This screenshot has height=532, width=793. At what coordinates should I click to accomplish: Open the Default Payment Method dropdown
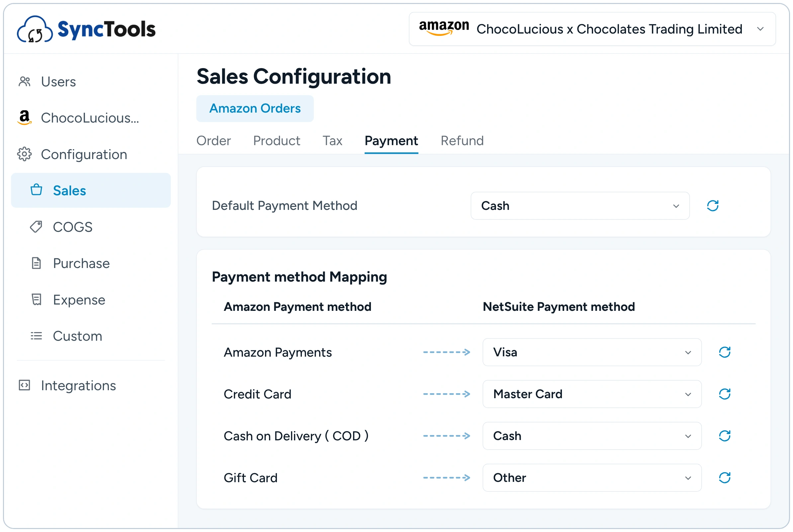(580, 206)
